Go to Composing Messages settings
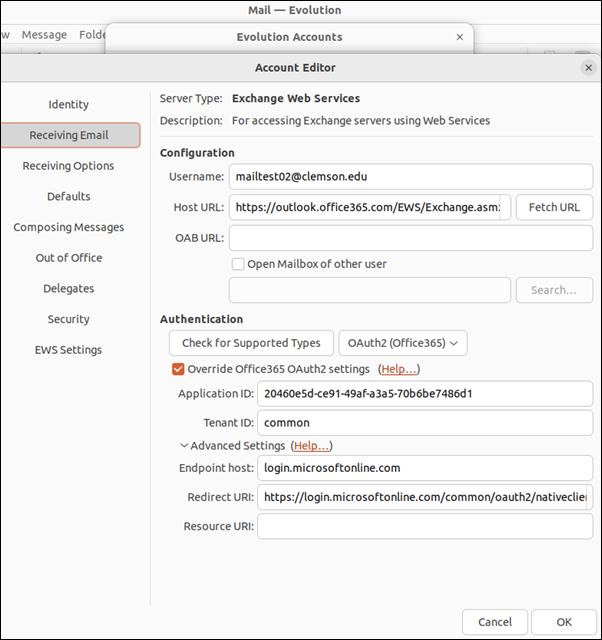 [x=69, y=227]
